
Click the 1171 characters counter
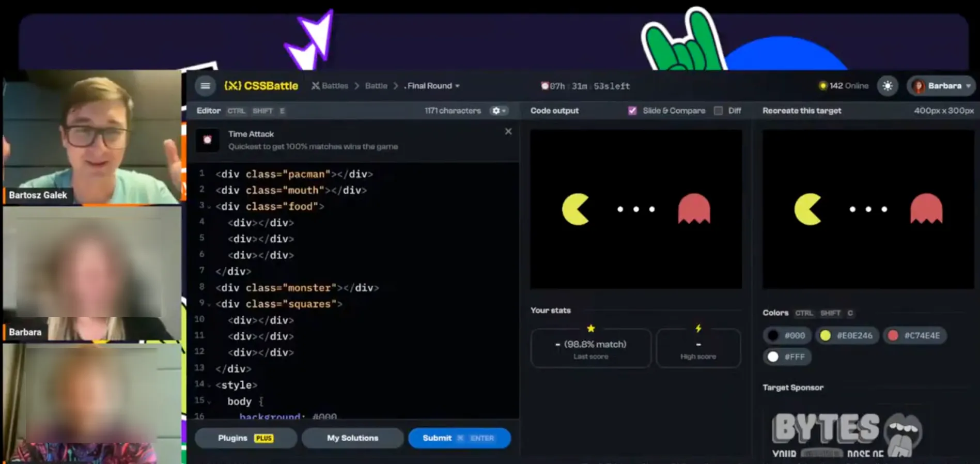[x=453, y=111]
